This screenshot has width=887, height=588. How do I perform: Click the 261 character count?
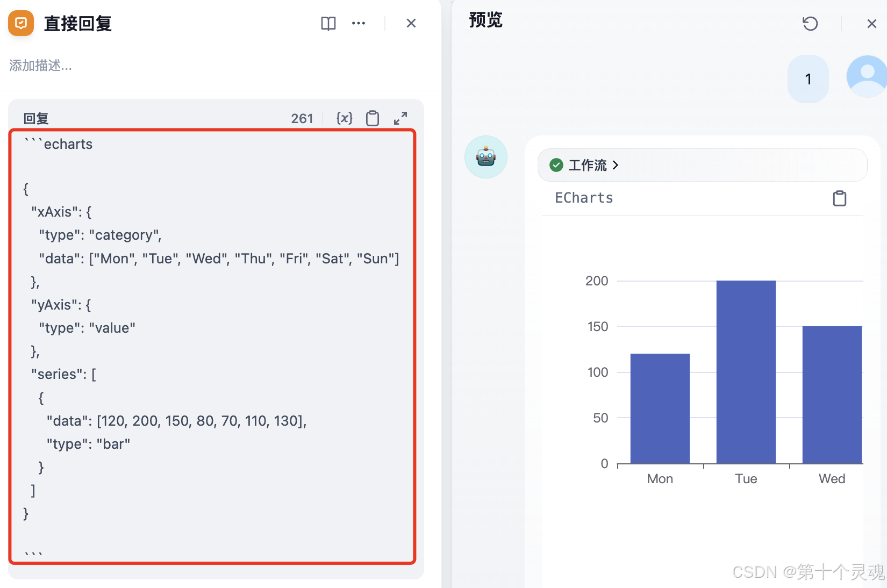point(302,118)
